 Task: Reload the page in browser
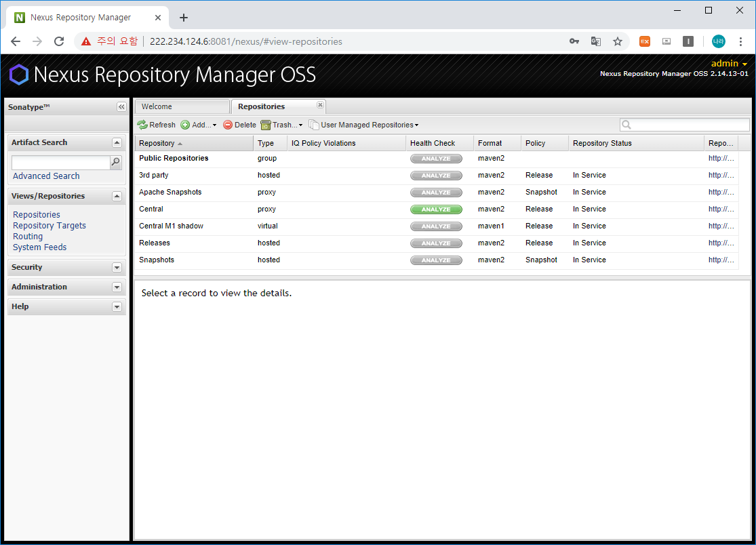pyautogui.click(x=59, y=41)
